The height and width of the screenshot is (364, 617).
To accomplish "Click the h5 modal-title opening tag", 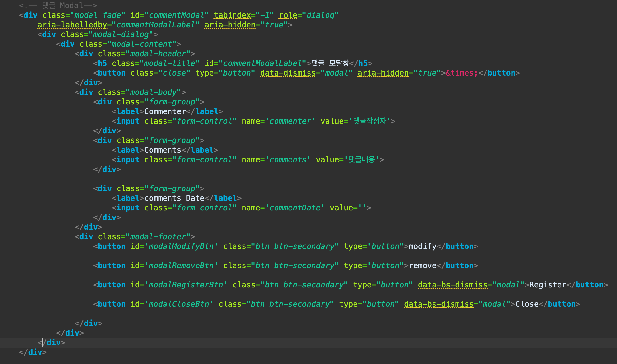I will tap(102, 63).
